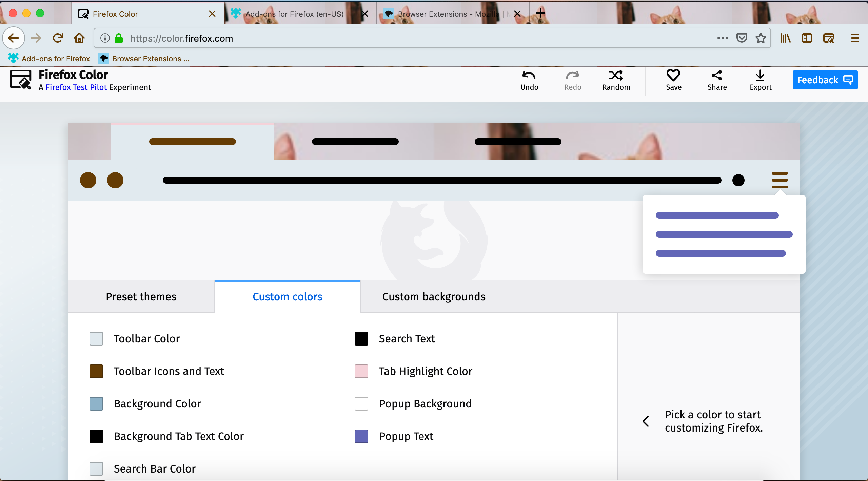Viewport: 868px width, 481px height.
Task: Toggle the sidebar icon in toolbar
Action: [807, 38]
